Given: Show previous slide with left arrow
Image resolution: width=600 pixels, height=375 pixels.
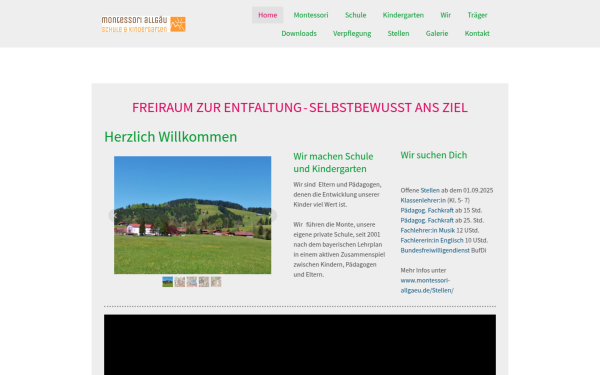Looking at the screenshot, I should [x=114, y=215].
